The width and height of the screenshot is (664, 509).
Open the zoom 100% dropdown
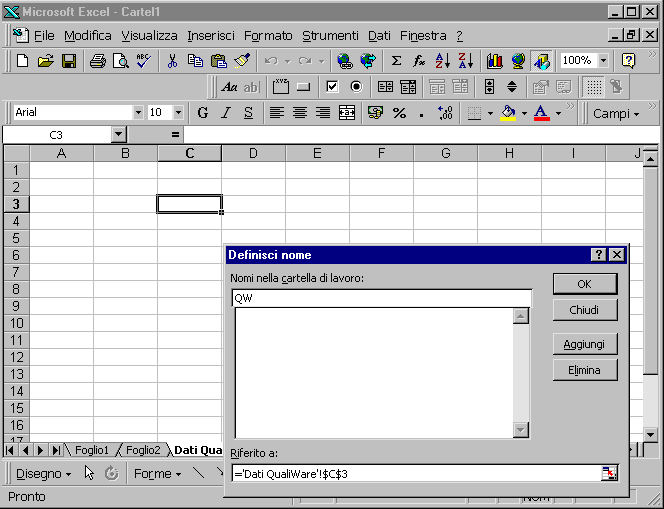click(603, 61)
